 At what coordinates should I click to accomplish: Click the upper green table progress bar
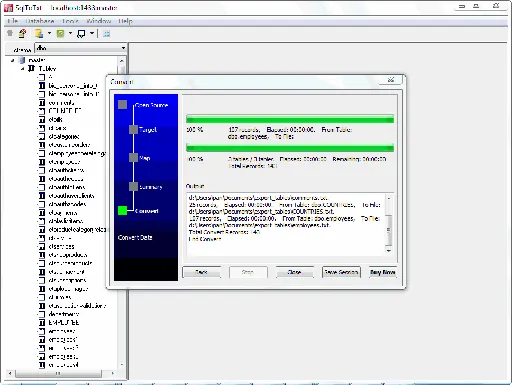290,119
